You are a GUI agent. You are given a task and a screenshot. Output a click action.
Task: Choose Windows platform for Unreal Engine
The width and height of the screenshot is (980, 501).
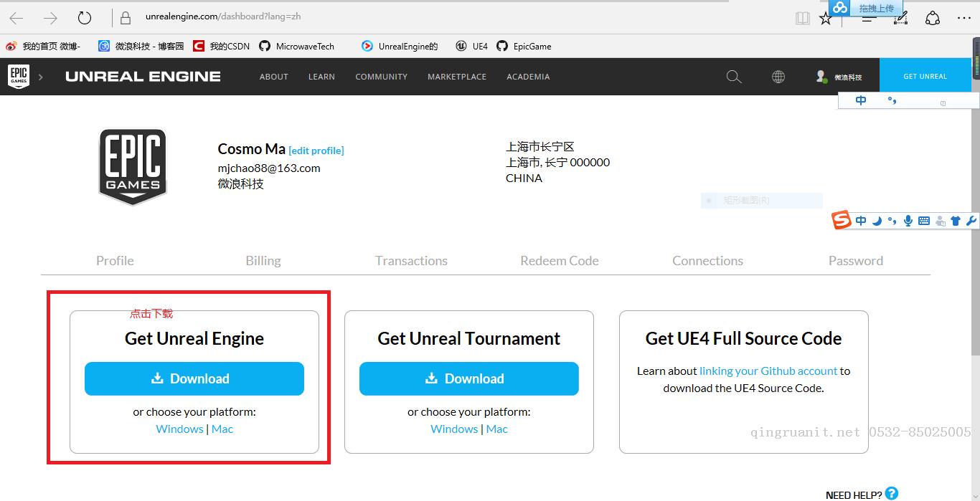click(x=179, y=429)
